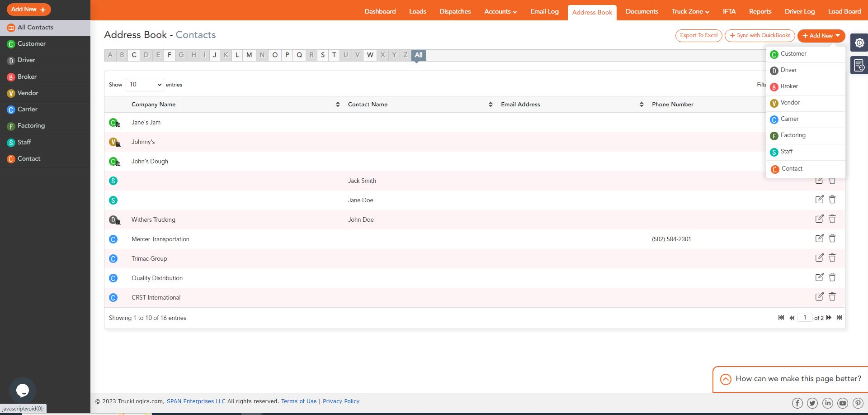Visit TruckLogics Facebook page icon
Image resolution: width=868 pixels, height=415 pixels.
797,403
